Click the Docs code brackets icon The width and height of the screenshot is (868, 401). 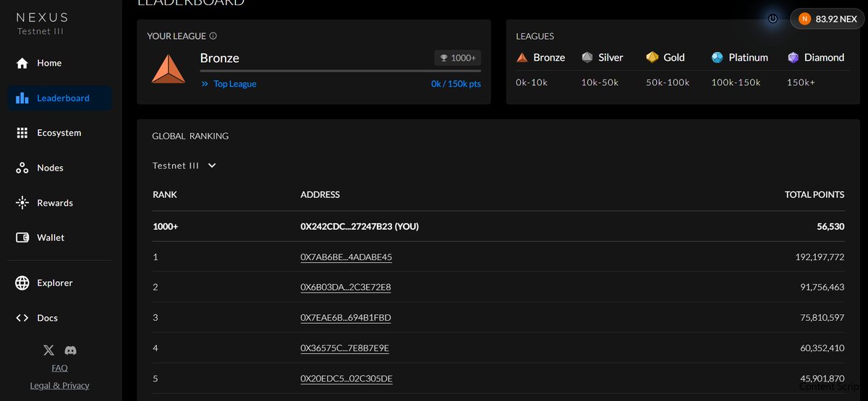click(22, 318)
